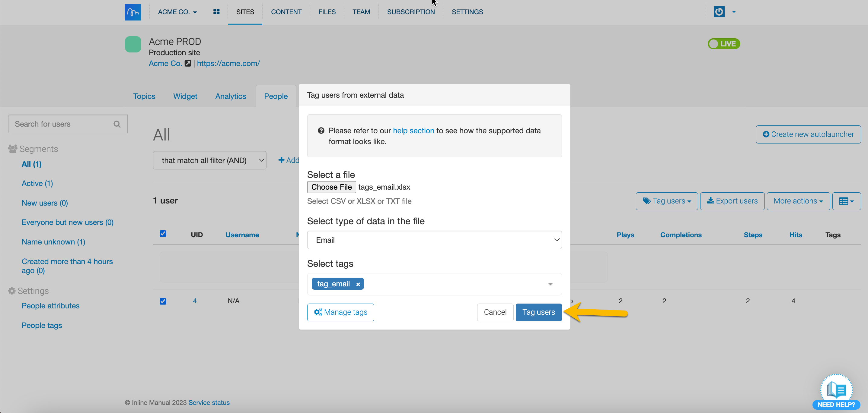Uncheck the checkbox for user 4

[163, 301]
